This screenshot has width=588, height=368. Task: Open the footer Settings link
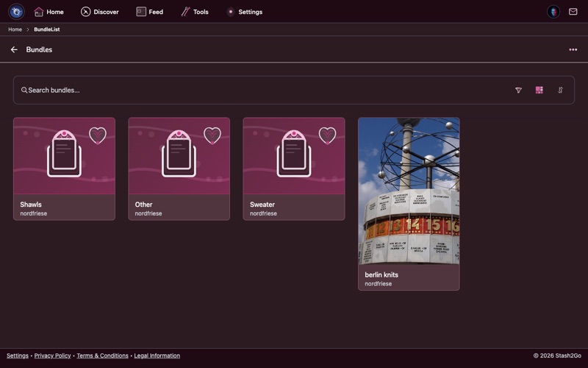coord(17,355)
